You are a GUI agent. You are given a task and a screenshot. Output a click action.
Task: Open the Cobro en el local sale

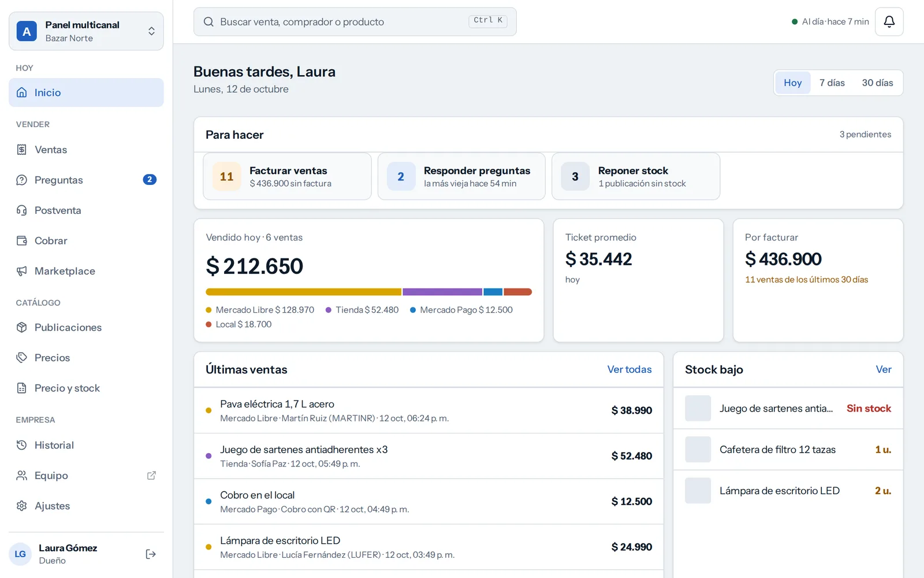429,502
